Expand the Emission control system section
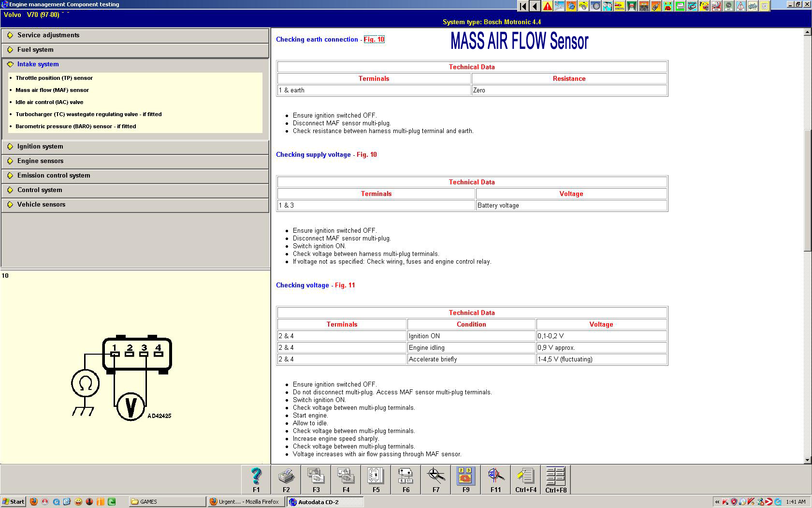812x508 pixels. (x=135, y=176)
